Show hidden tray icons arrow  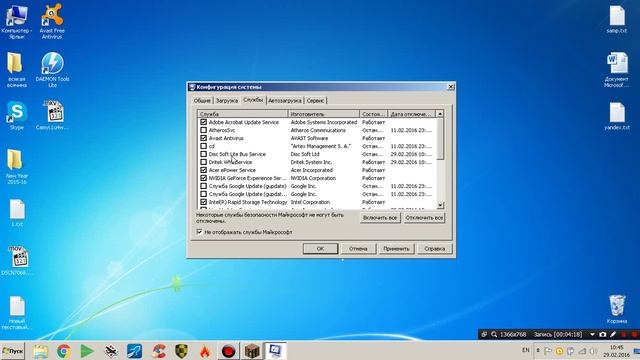pos(538,351)
